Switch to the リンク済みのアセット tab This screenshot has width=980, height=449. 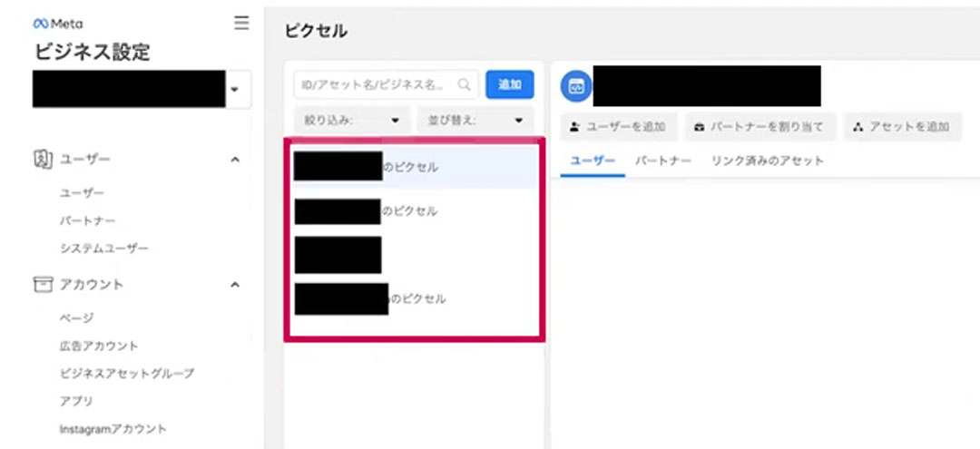coord(768,161)
